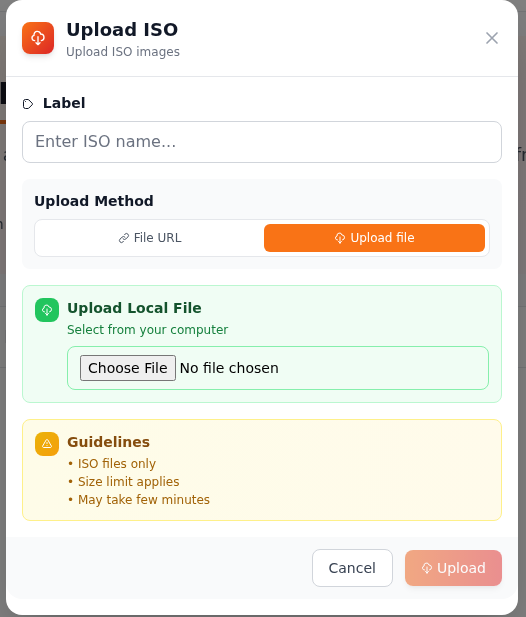The height and width of the screenshot is (617, 526).
Task: Click the 'ISO files only' guideline
Action: (116, 464)
